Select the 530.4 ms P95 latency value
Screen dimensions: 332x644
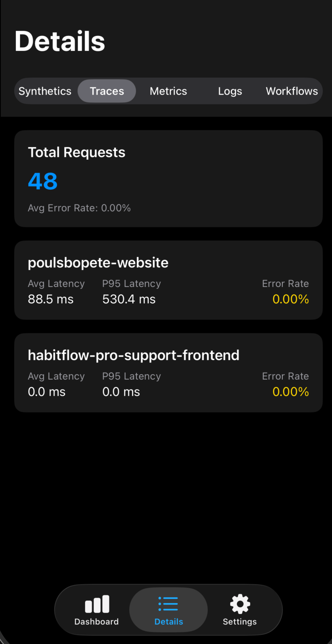129,299
